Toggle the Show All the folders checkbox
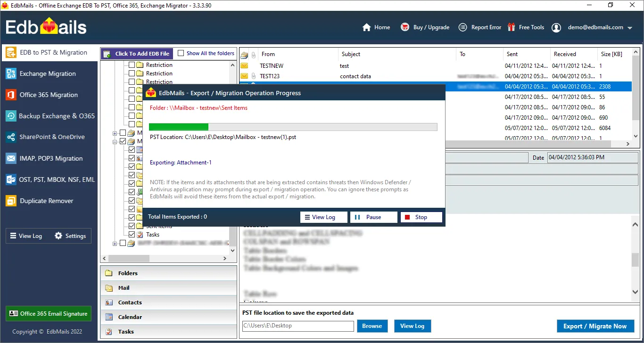Screen dimensions: 644x343 coord(181,53)
